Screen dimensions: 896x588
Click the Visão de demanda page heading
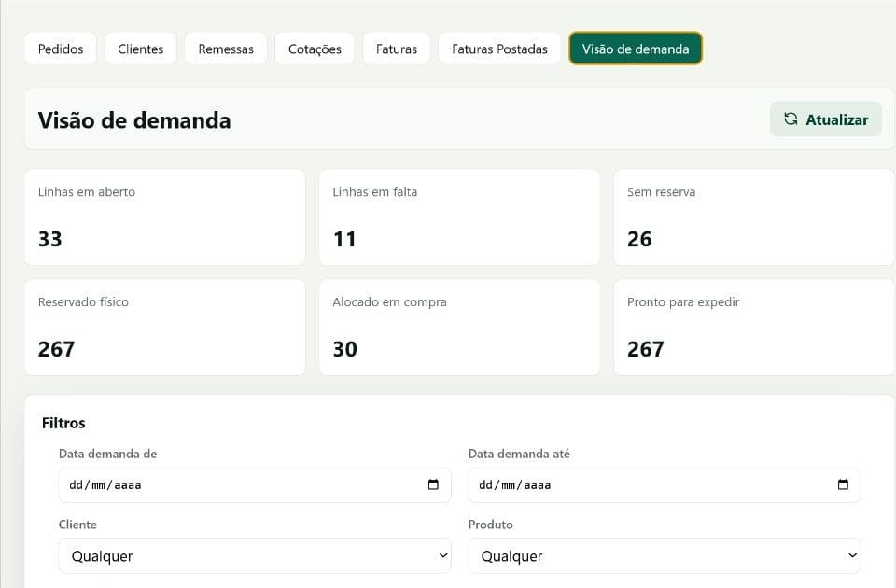click(x=134, y=120)
